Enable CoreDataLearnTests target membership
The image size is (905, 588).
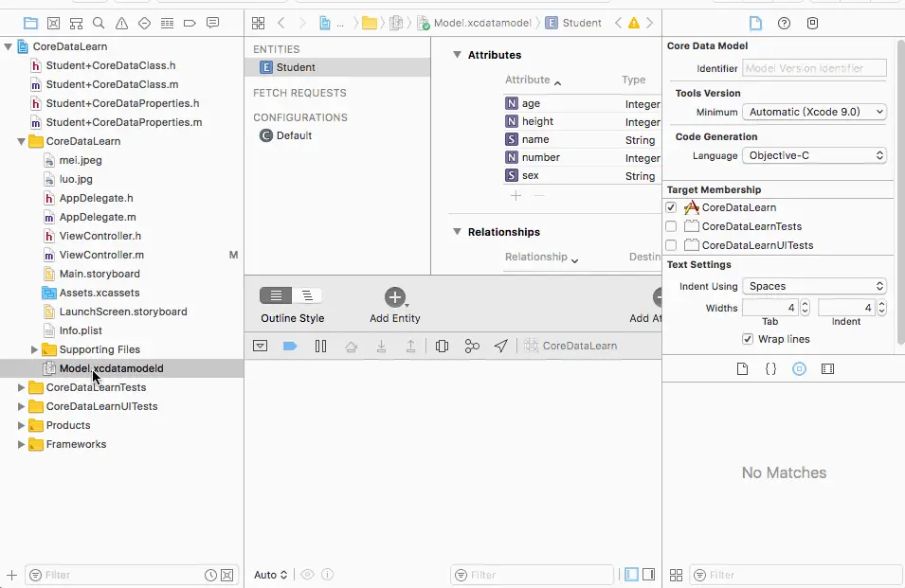click(x=671, y=226)
